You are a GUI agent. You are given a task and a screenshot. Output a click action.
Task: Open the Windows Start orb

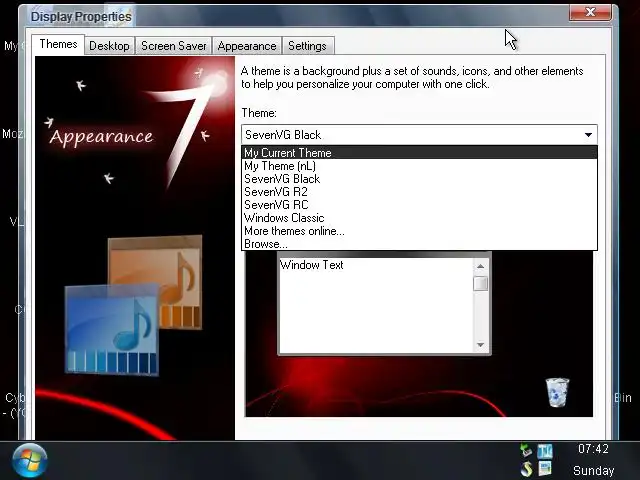[30, 460]
